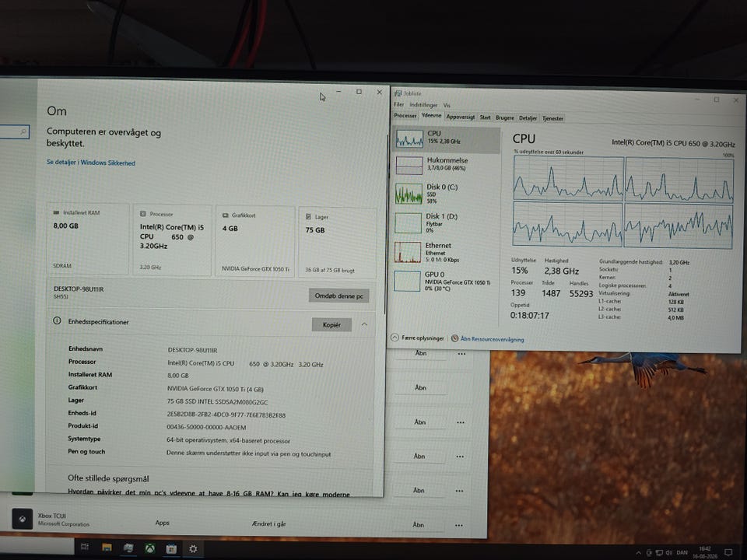The height and width of the screenshot is (560, 747).
Task: Click the Jobliste taskbar icon
Action: point(128,548)
